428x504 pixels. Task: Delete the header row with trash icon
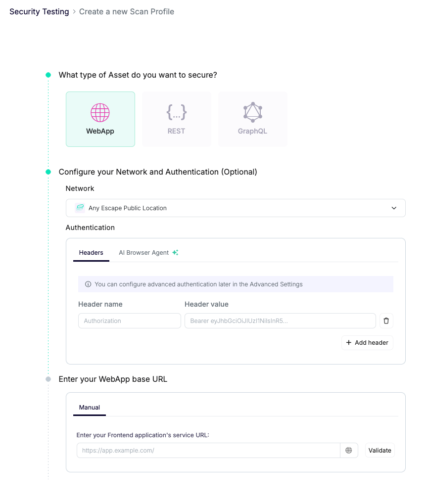pos(386,321)
